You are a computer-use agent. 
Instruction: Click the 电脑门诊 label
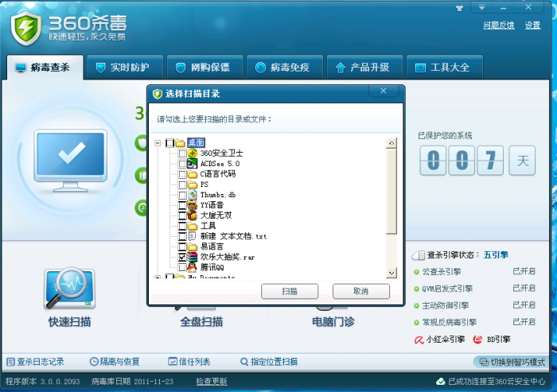click(x=333, y=322)
